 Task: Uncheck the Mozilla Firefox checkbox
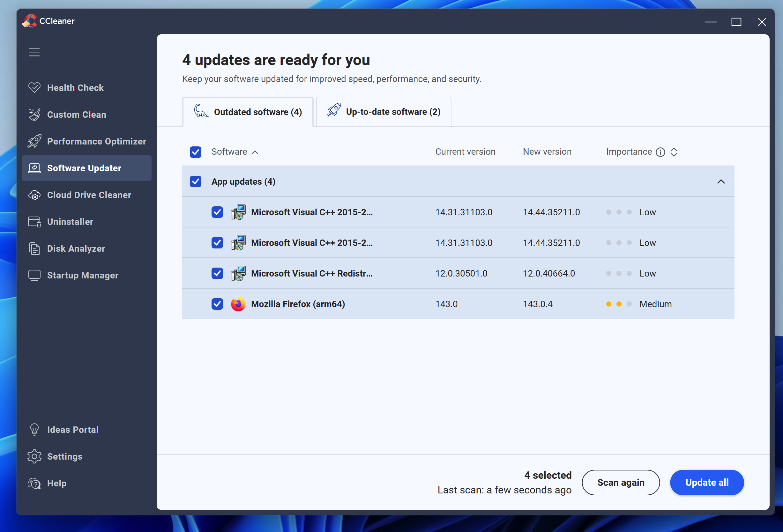pyautogui.click(x=217, y=304)
